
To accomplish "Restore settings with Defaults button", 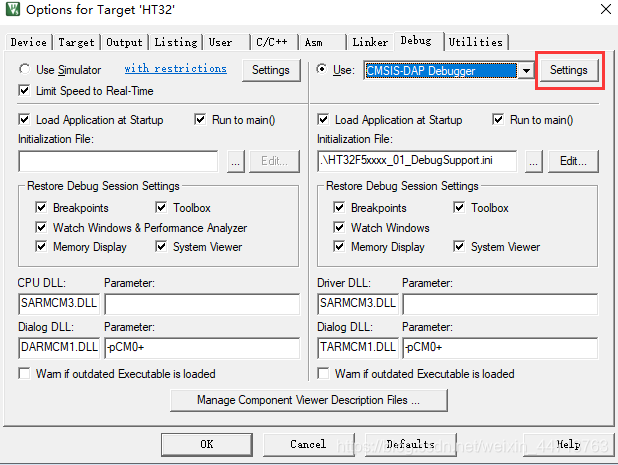I will coord(411,445).
